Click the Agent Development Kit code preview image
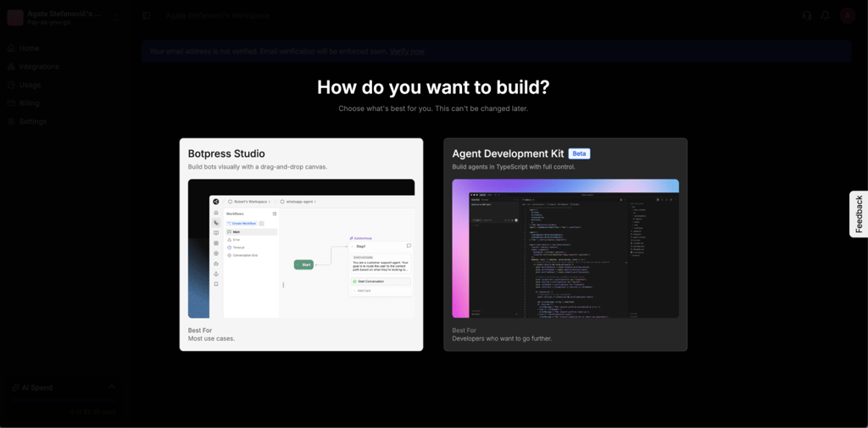The image size is (868, 428). tap(565, 248)
